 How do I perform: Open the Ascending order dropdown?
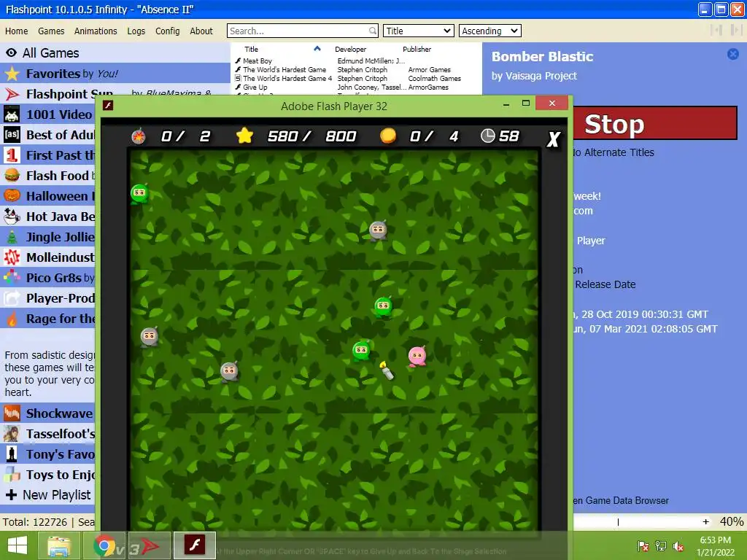tap(489, 31)
